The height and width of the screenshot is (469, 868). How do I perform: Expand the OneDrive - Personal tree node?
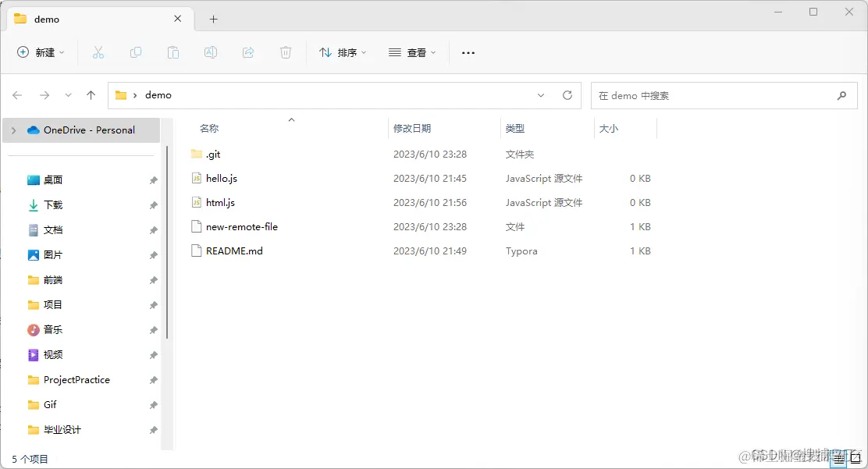(x=14, y=130)
